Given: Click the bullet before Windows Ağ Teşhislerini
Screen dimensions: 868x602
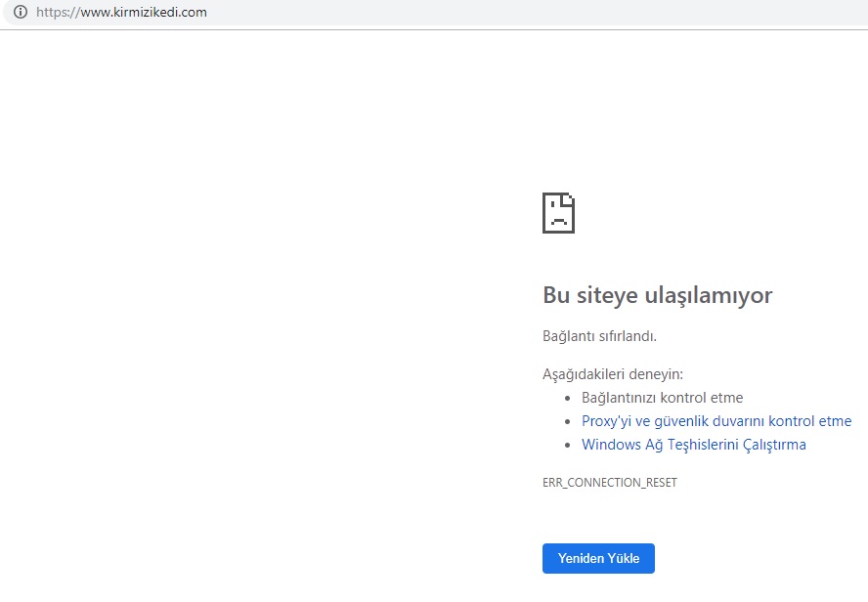Looking at the screenshot, I should 569,446.
